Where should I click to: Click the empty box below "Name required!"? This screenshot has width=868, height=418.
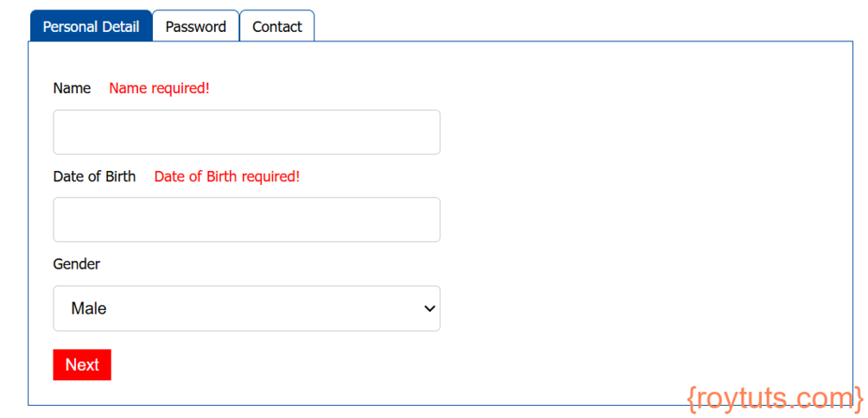(x=246, y=132)
